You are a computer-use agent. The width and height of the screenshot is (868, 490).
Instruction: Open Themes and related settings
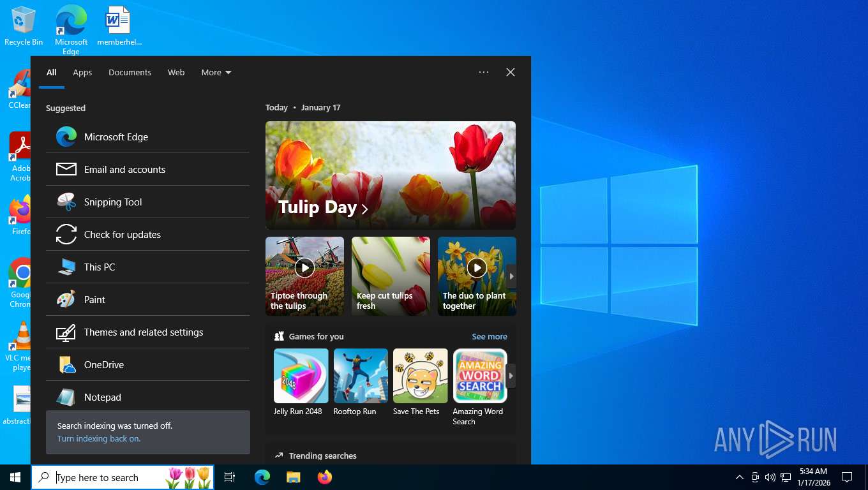[x=147, y=332]
